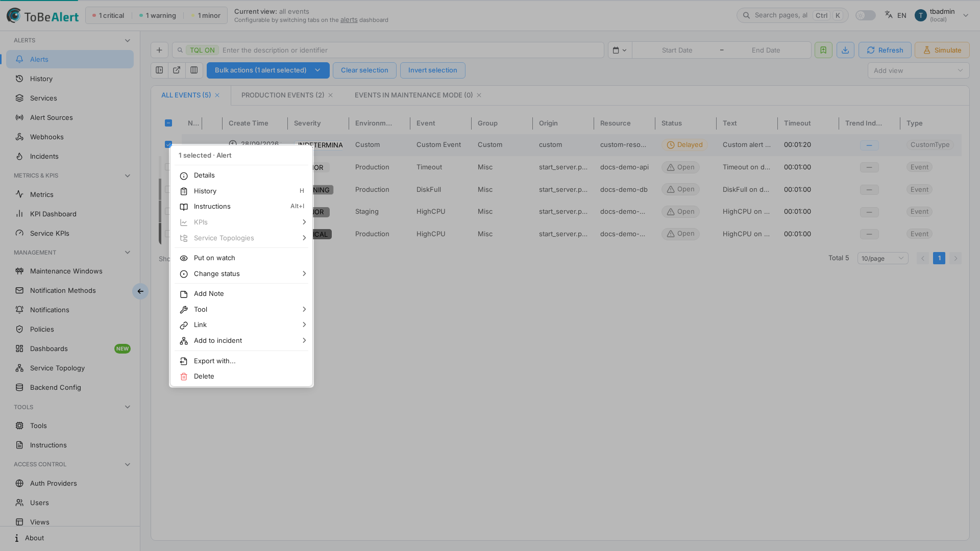Click the Simulate button
Image resolution: width=980 pixels, height=551 pixels.
(x=942, y=50)
